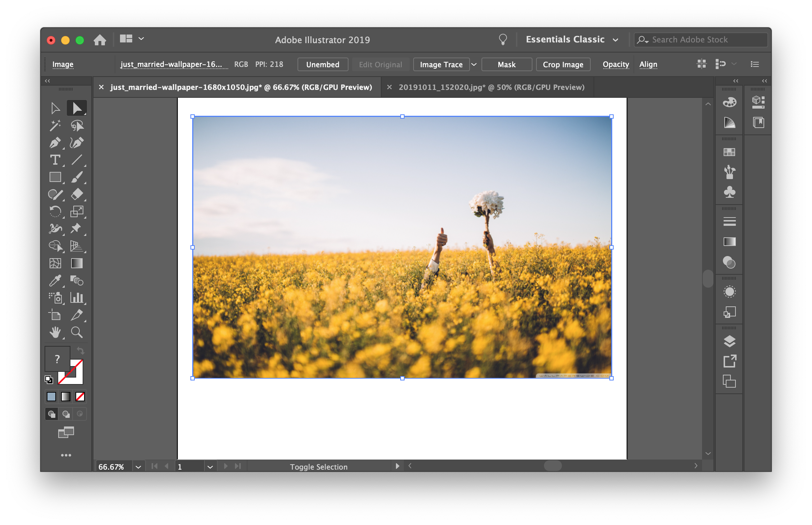Open the zoom level dropdown

(x=138, y=467)
